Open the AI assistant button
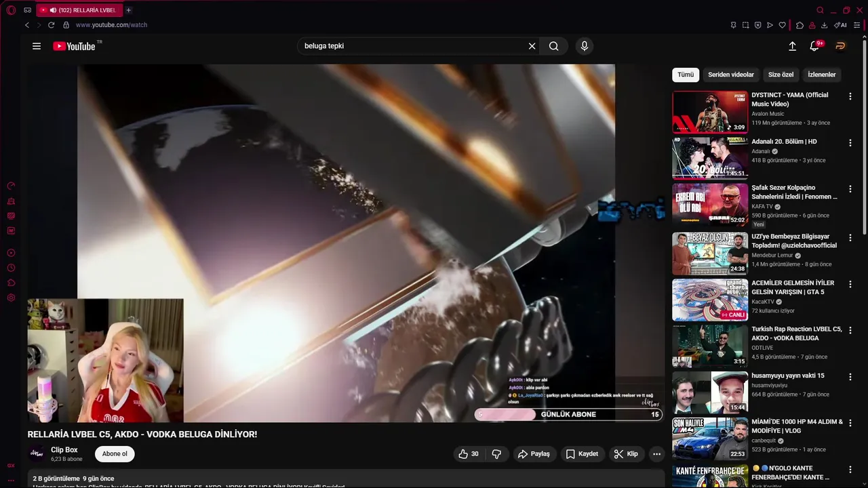Screen dimensions: 868x488 (840, 25)
